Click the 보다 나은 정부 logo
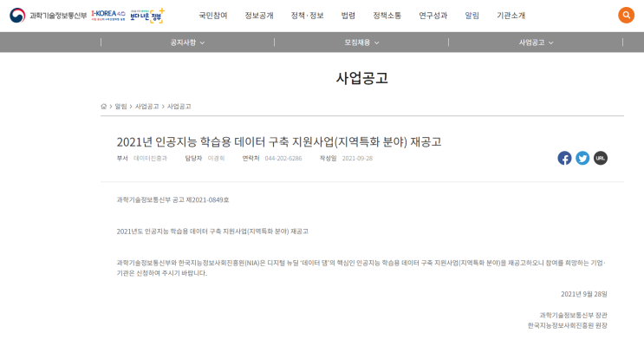Image resolution: width=644 pixels, height=346 pixels. tap(147, 16)
